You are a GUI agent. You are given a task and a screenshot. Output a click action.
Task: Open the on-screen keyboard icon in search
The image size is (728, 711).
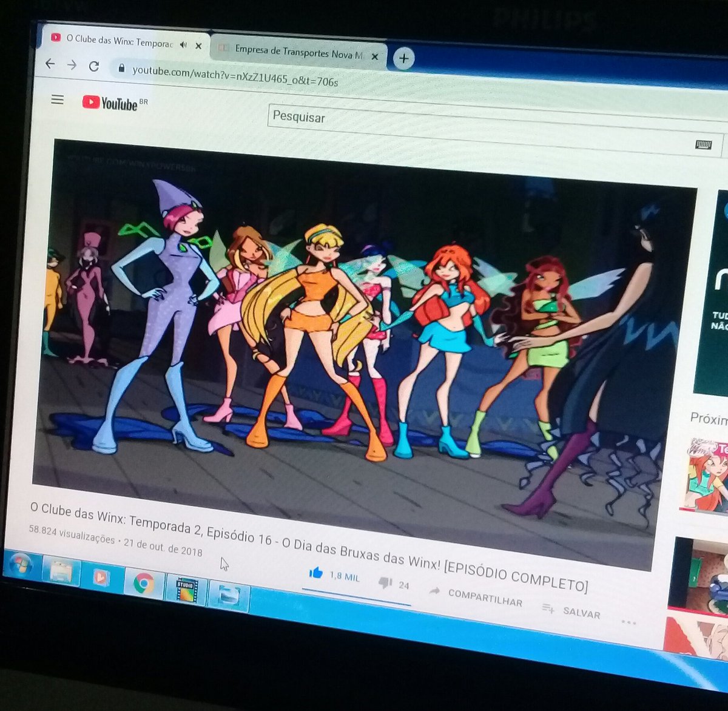pyautogui.click(x=703, y=144)
